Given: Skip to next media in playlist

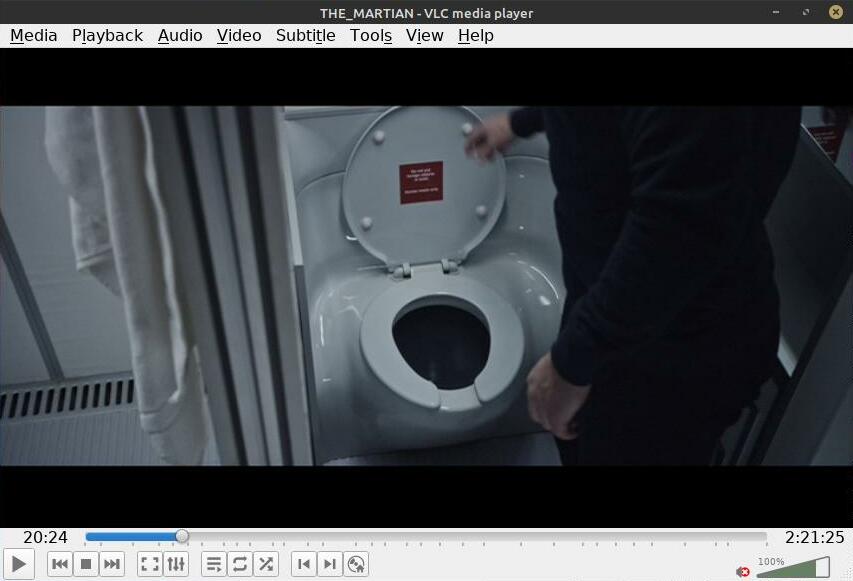Looking at the screenshot, I should pyautogui.click(x=112, y=564).
